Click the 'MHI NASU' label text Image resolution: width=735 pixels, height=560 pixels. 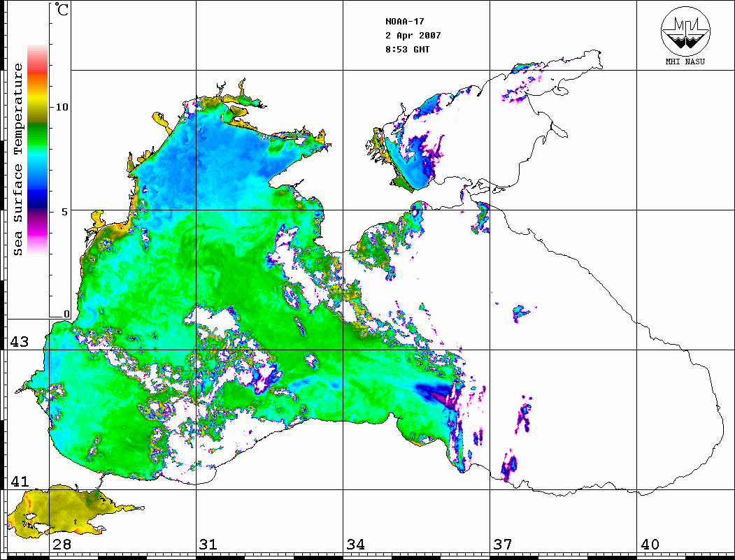(x=685, y=62)
